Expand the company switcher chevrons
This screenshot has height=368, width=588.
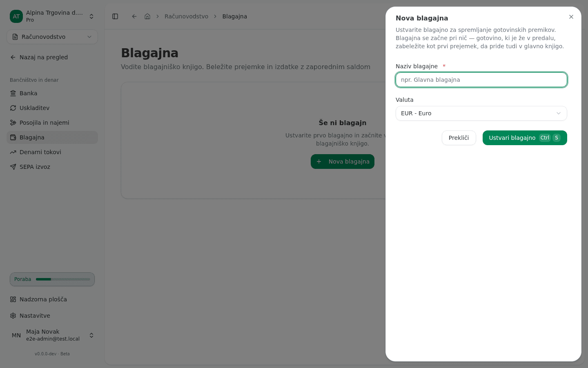point(91,16)
